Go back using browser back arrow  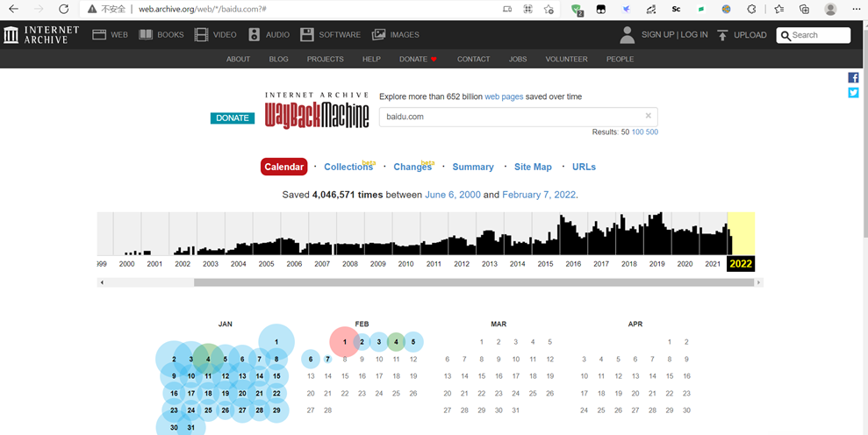point(13,9)
